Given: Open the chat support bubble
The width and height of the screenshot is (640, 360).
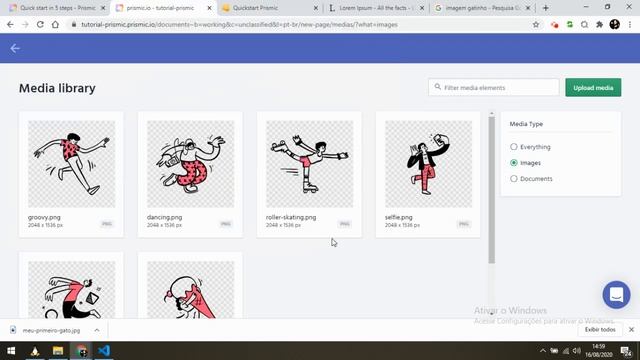Looking at the screenshot, I should (616, 294).
